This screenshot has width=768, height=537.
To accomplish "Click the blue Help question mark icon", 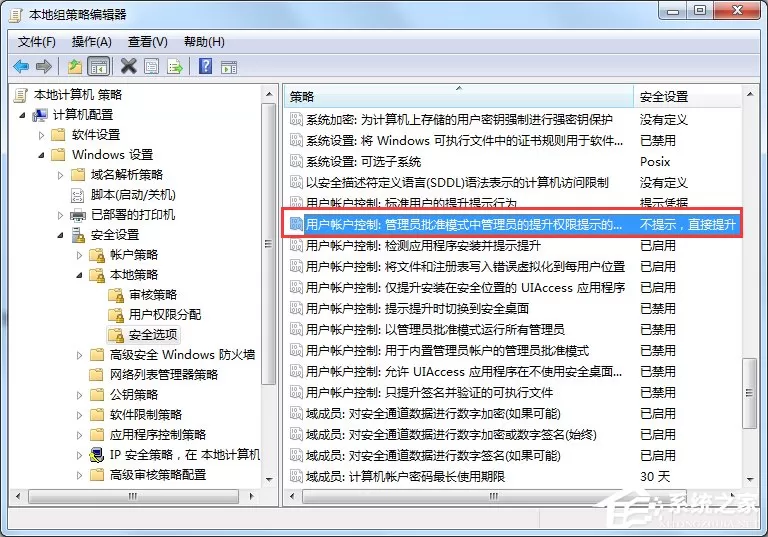I will 205,66.
